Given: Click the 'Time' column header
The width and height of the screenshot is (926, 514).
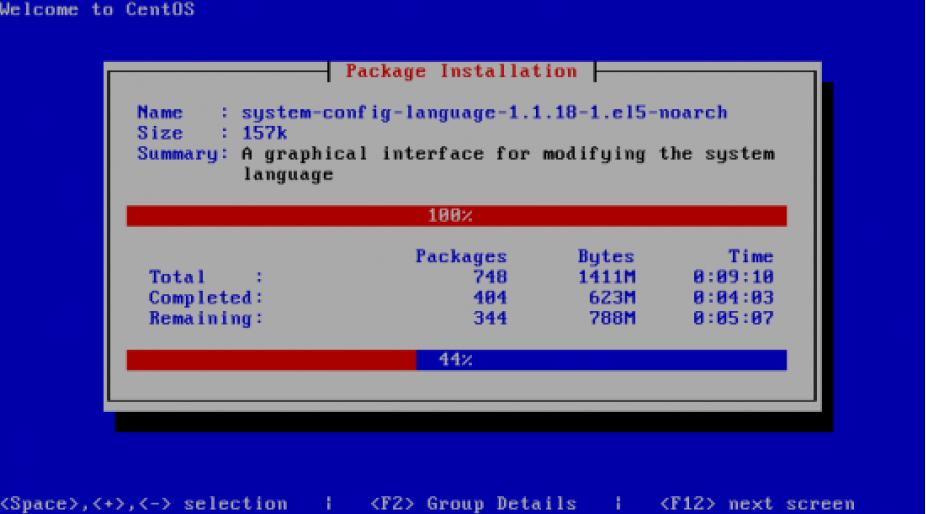Looking at the screenshot, I should tap(751, 256).
